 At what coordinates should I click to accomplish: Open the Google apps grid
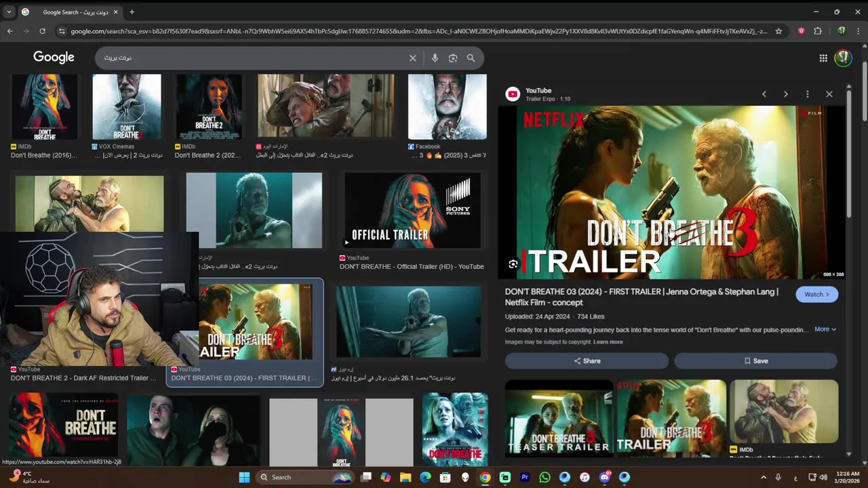(x=823, y=58)
